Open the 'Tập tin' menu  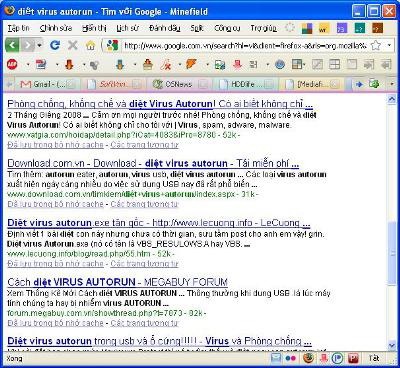[x=19, y=28]
